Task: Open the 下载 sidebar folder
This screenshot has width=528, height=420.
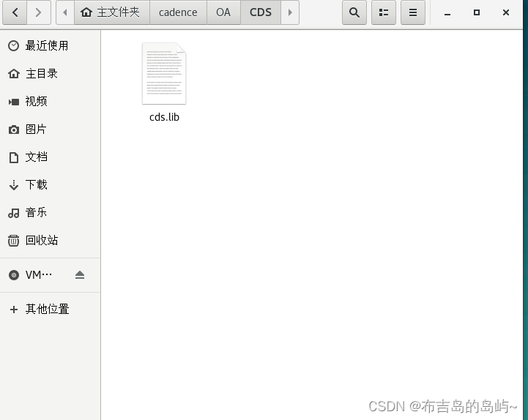Action: pos(37,185)
